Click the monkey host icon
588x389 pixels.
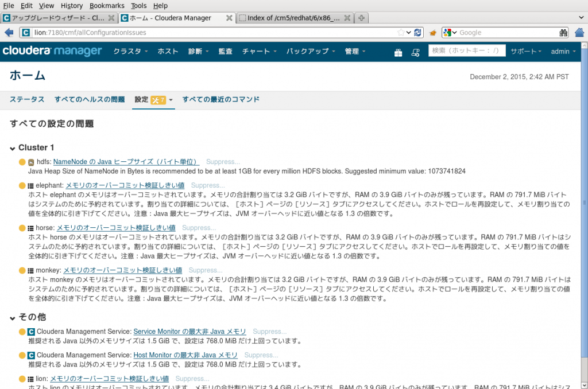pyautogui.click(x=31, y=271)
